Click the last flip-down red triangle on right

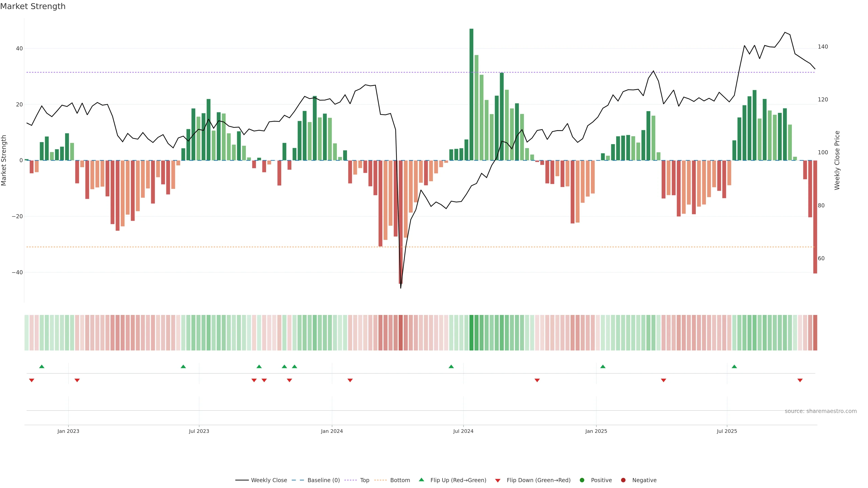[x=800, y=380]
